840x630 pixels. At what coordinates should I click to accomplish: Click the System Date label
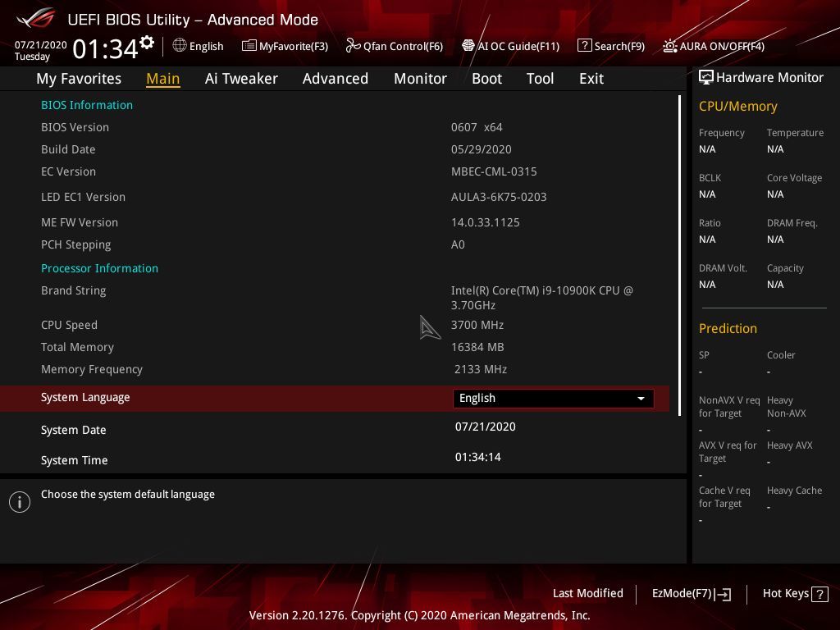[x=73, y=430]
